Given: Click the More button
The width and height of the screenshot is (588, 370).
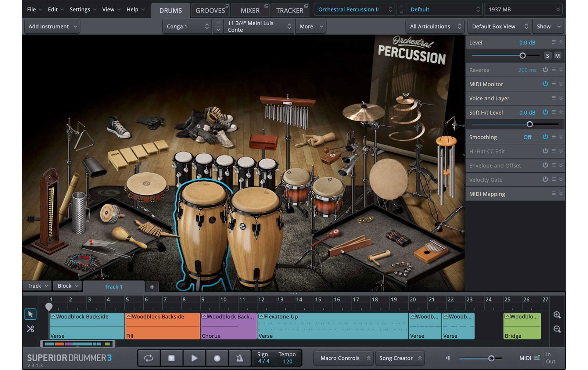Looking at the screenshot, I should [x=311, y=26].
